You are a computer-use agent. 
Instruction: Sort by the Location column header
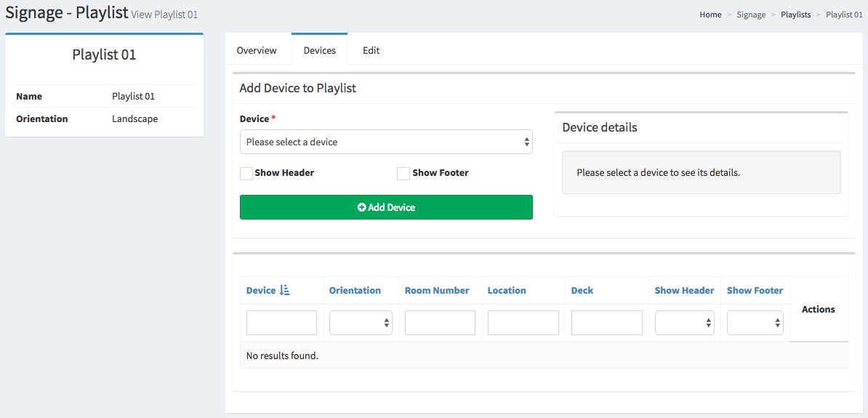pyautogui.click(x=507, y=290)
